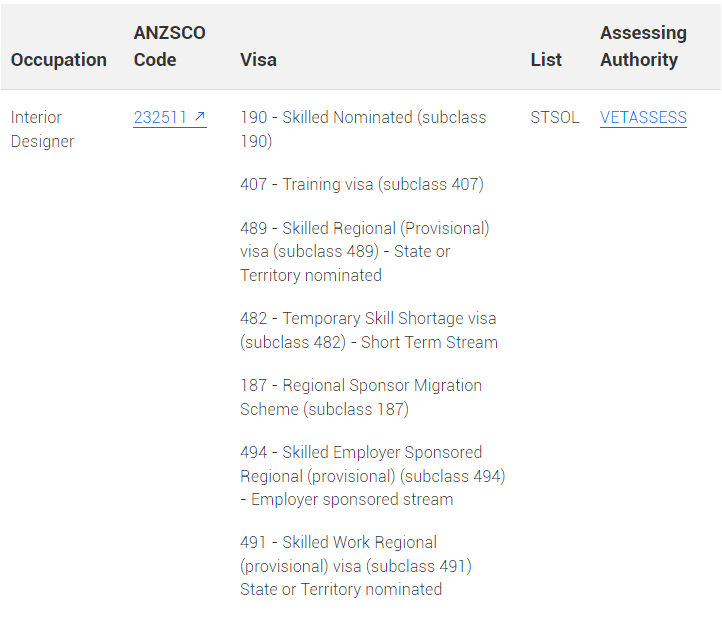Screen dimensions: 722x633
Task: Select the Visa column header
Action: coord(258,60)
